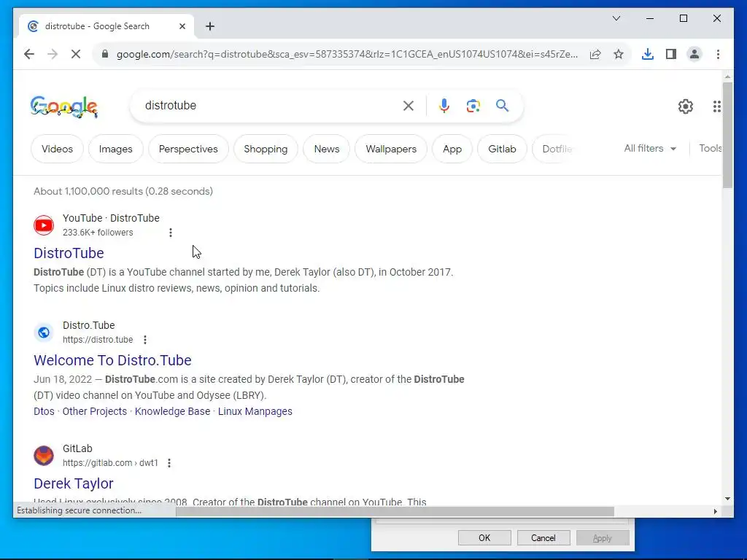747x560 pixels.
Task: Click the address bar URL
Action: (347, 54)
